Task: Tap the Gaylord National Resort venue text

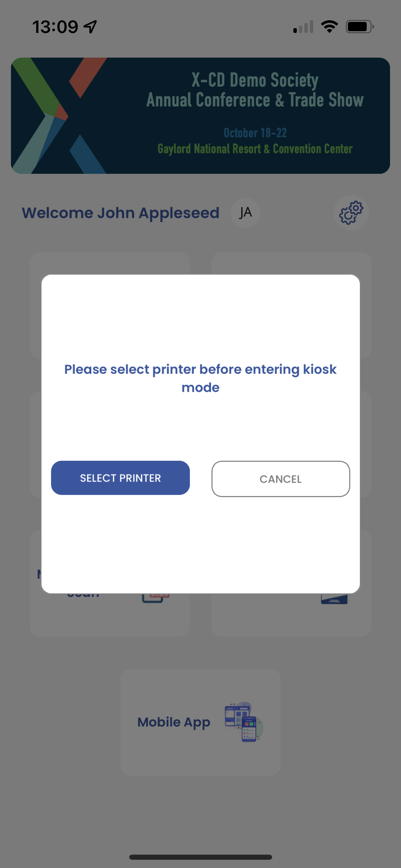Action: click(x=255, y=149)
